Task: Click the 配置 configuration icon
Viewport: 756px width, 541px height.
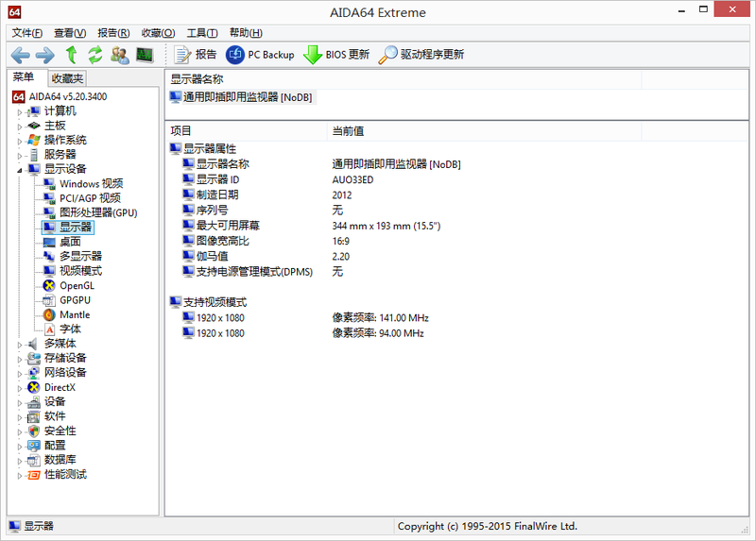Action: [x=33, y=445]
